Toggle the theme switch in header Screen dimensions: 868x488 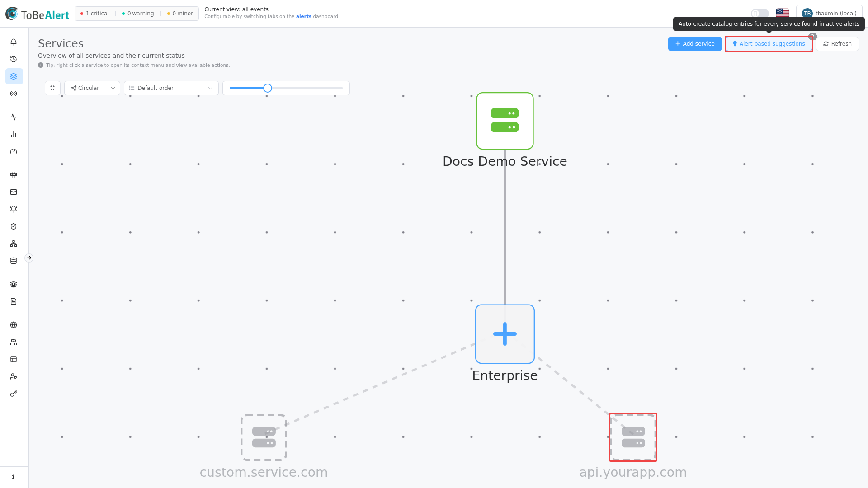click(759, 14)
